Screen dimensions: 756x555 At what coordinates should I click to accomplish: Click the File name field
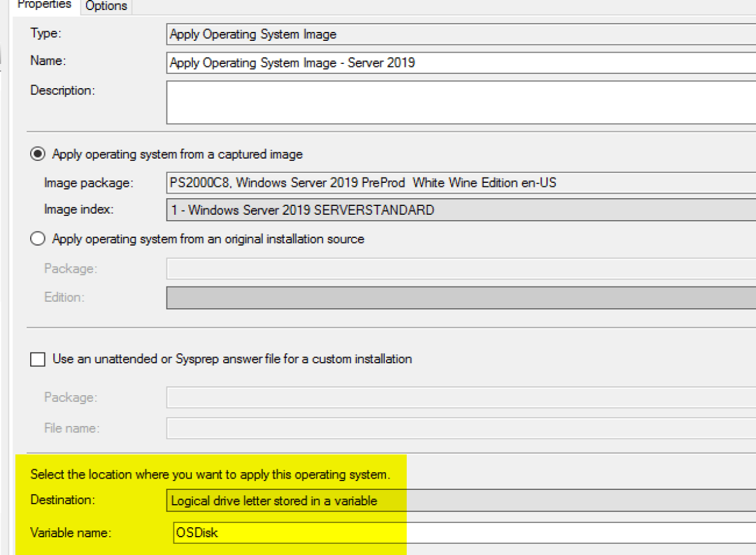coord(461,428)
